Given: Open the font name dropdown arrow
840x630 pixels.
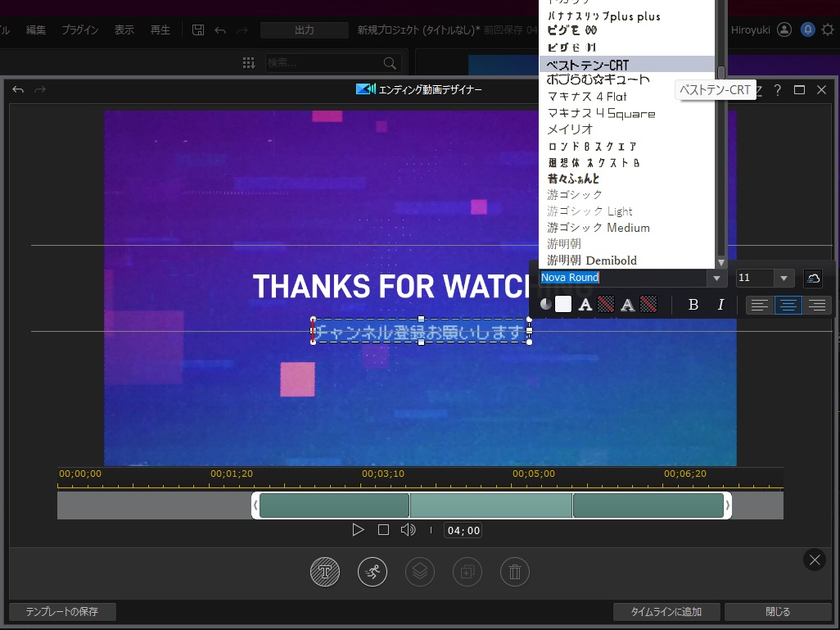Looking at the screenshot, I should [716, 279].
